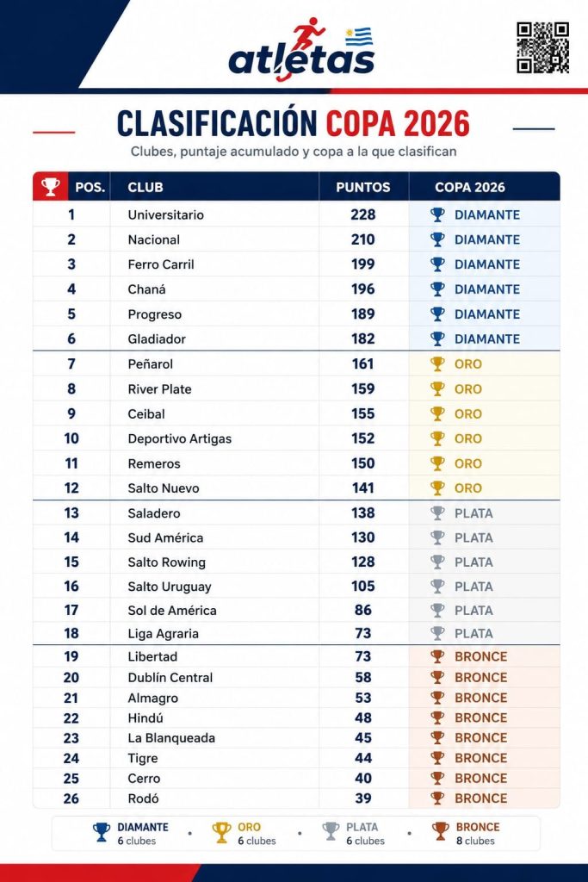Click the white trophy icon beside POS.

click(x=50, y=187)
